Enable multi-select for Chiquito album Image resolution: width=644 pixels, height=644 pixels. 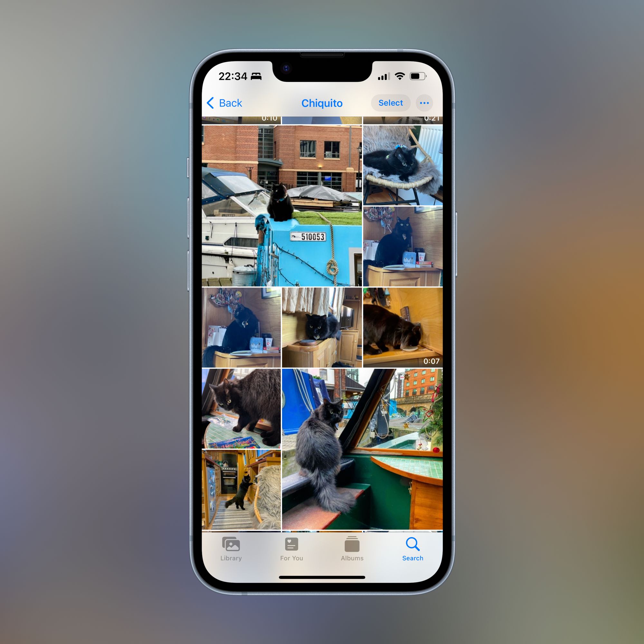click(390, 103)
